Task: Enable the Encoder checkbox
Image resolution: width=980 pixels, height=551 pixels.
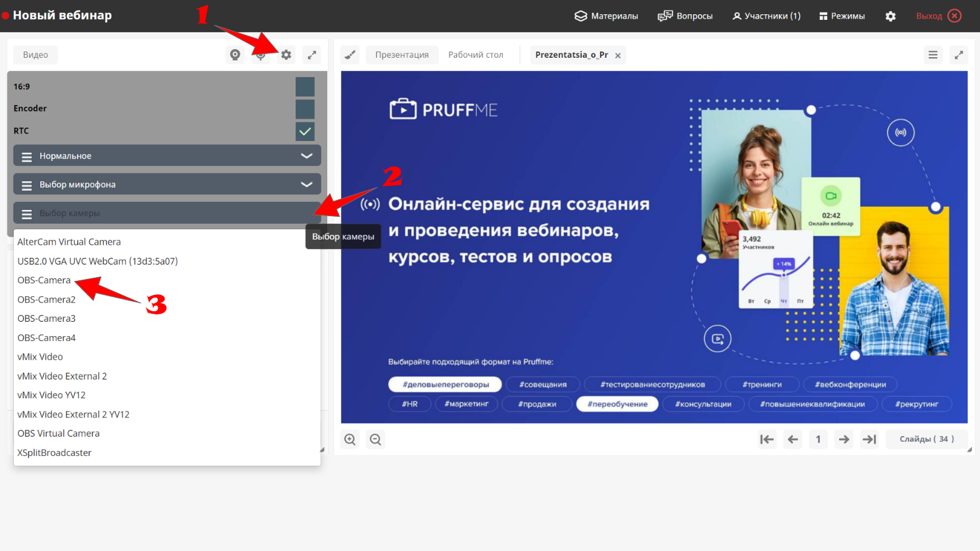Action: pyautogui.click(x=305, y=109)
